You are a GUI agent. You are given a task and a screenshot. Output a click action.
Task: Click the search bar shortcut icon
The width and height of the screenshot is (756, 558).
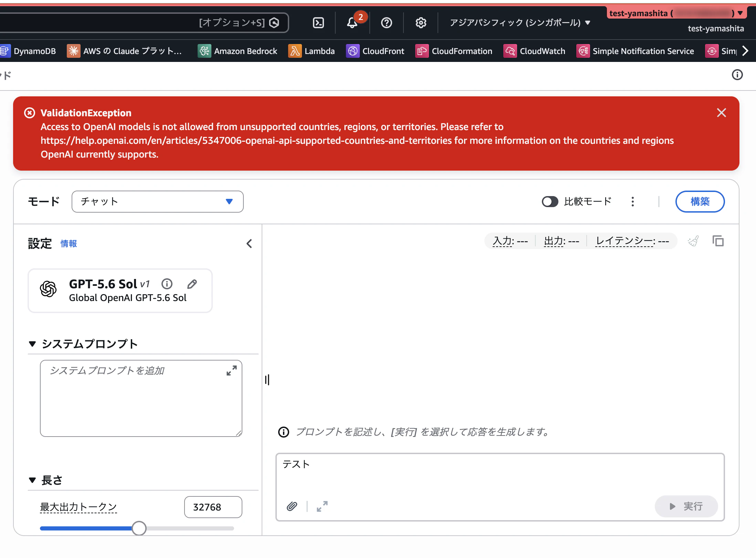274,23
